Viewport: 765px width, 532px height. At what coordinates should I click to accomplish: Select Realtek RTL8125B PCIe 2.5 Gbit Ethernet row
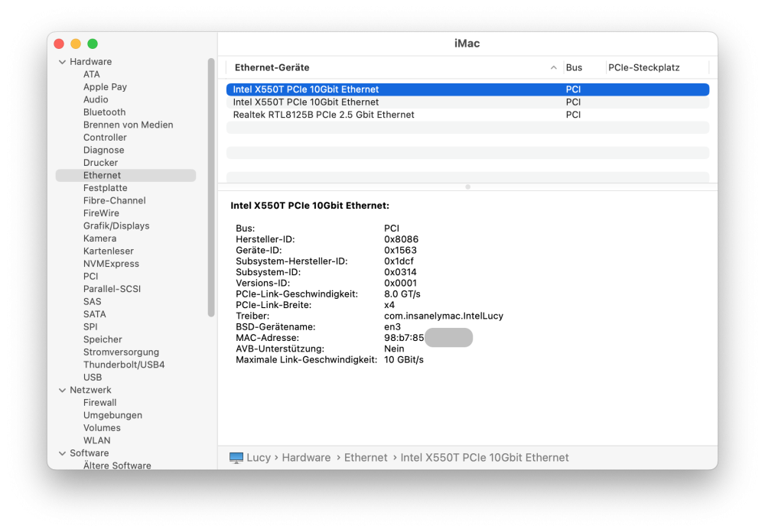(467, 115)
